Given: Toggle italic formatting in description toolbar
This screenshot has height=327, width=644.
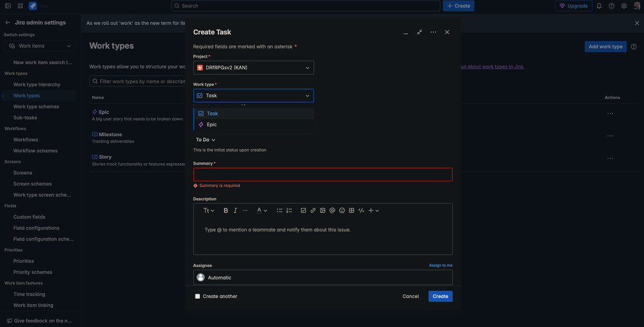Looking at the screenshot, I should (x=235, y=210).
